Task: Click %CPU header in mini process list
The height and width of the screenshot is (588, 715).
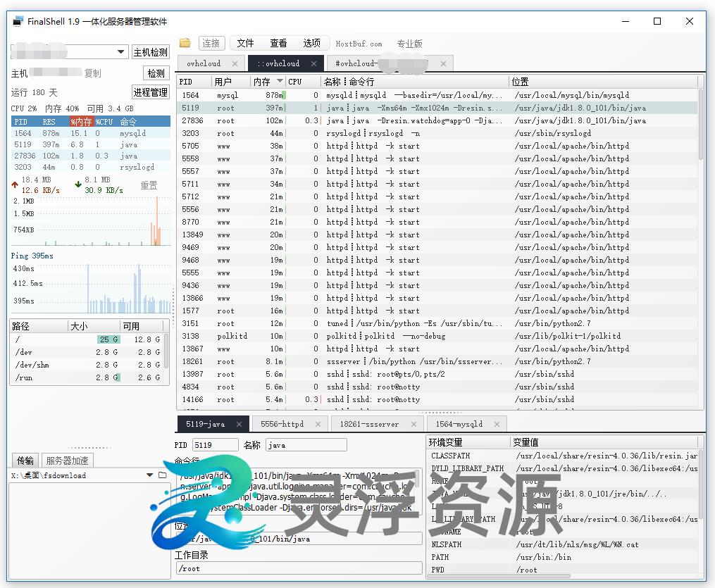Action: click(x=104, y=122)
